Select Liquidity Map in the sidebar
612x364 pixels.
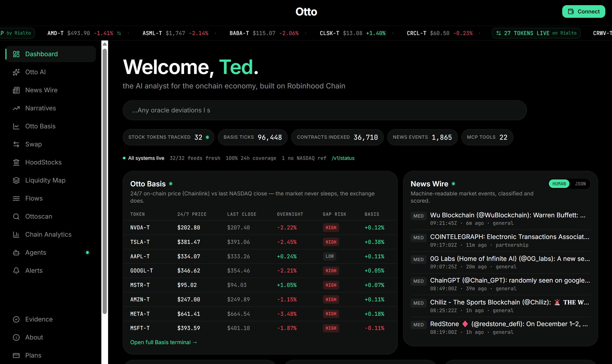[51, 180]
